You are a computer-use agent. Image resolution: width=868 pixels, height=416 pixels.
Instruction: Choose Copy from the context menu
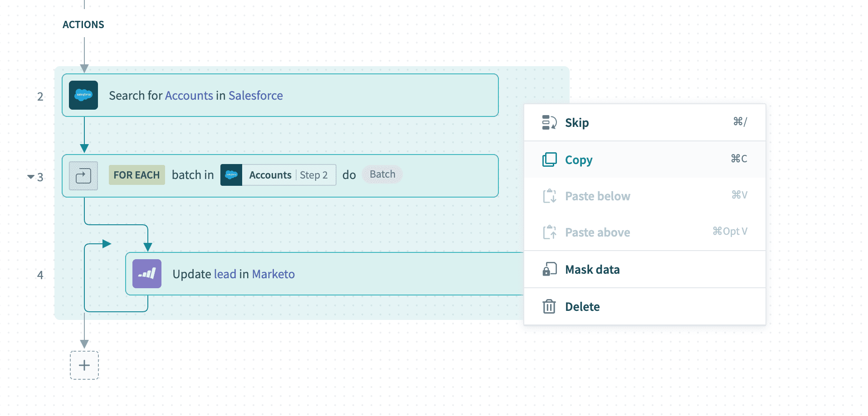(578, 160)
